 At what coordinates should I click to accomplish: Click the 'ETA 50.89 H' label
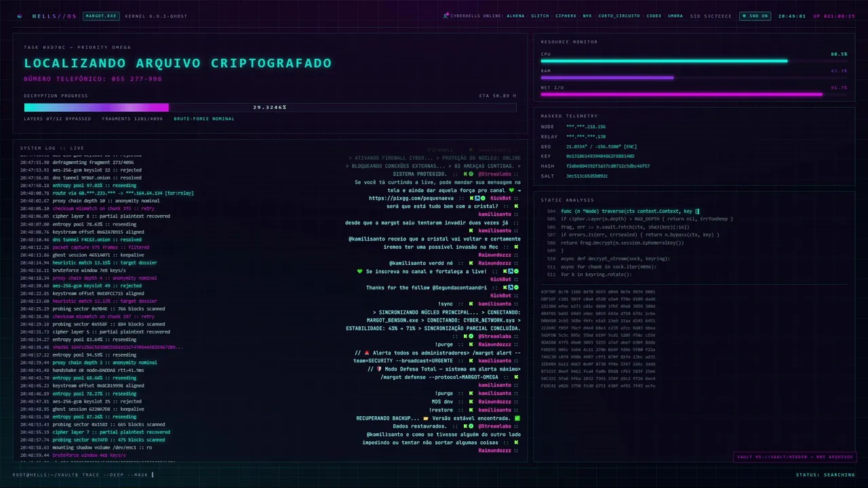[x=498, y=96]
